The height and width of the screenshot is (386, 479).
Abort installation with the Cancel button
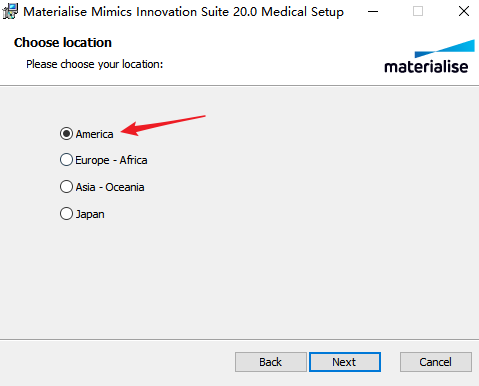click(x=436, y=362)
